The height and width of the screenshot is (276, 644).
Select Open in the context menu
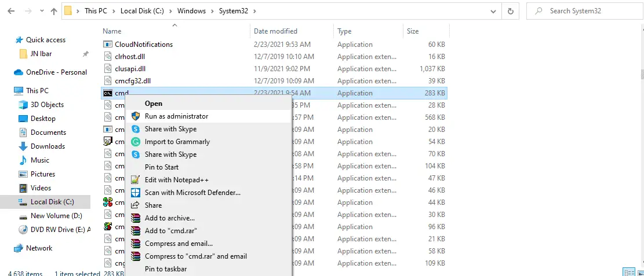(x=154, y=104)
